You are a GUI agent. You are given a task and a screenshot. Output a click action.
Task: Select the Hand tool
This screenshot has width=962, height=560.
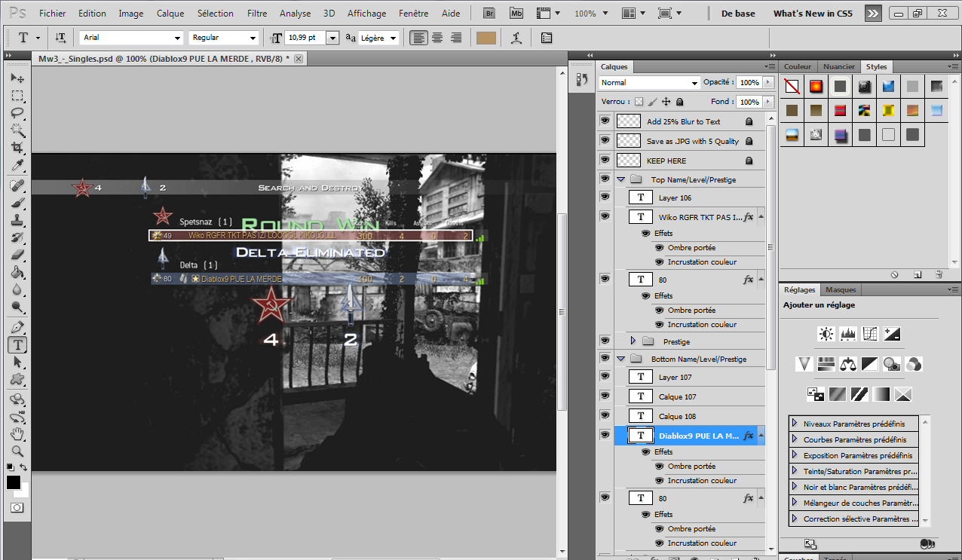pyautogui.click(x=17, y=434)
